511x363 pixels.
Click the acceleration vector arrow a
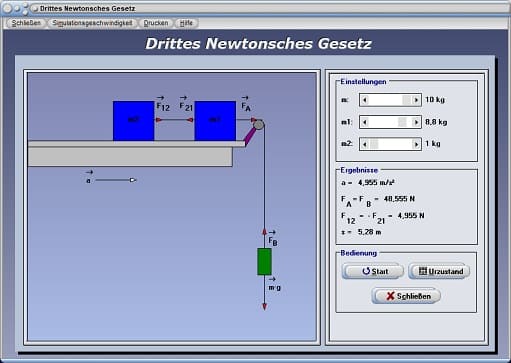116,180
